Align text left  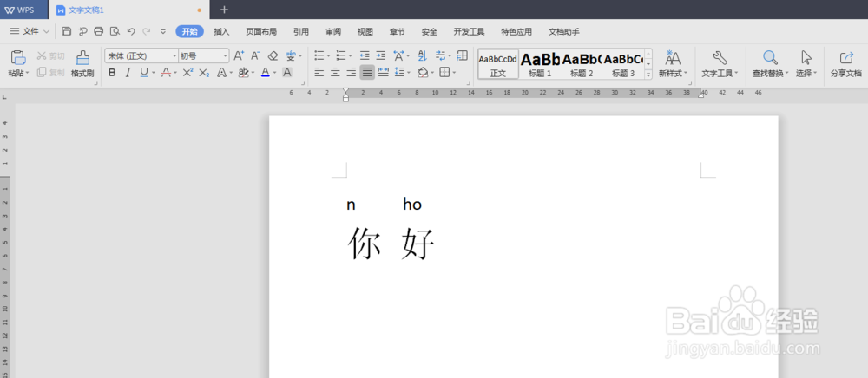click(x=319, y=72)
